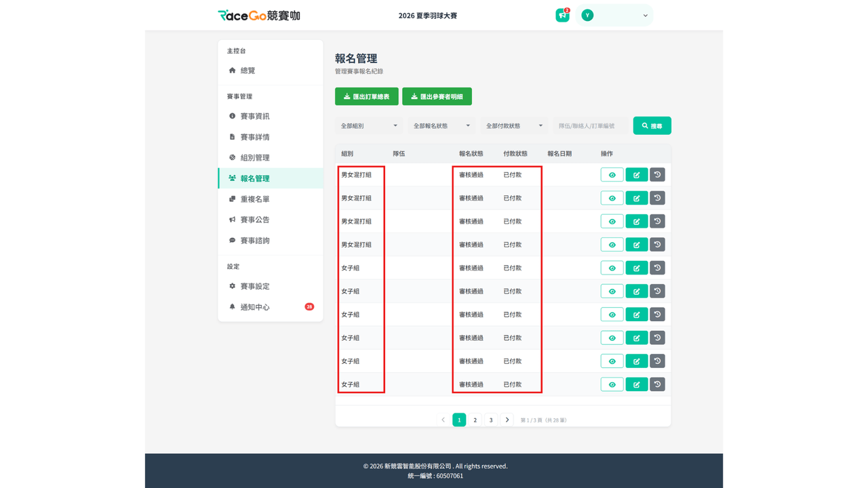Screen dimensions: 868x488
Task: Edit the last 男女混打組 registration
Action: pyautogui.click(x=637, y=245)
